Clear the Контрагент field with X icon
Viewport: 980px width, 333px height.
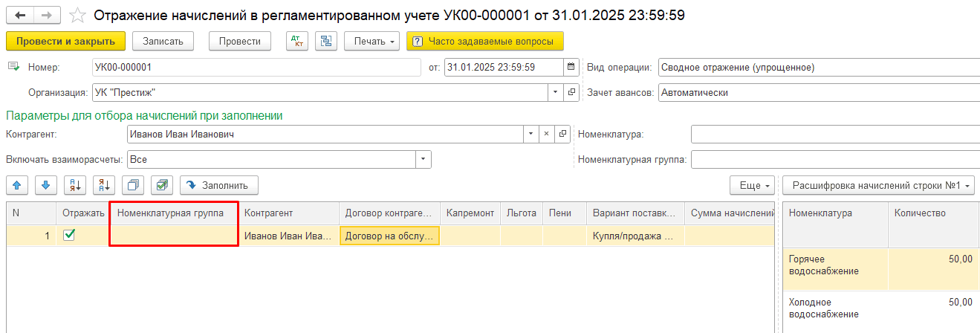click(545, 135)
